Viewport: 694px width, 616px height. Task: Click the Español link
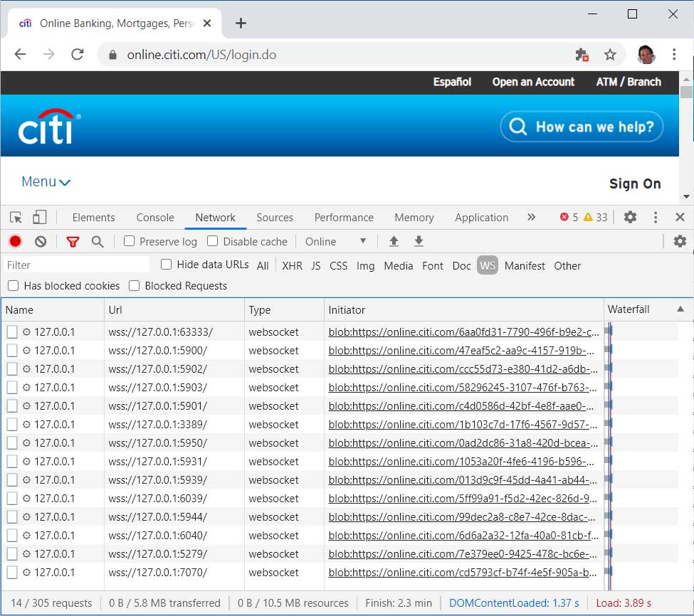click(x=452, y=82)
